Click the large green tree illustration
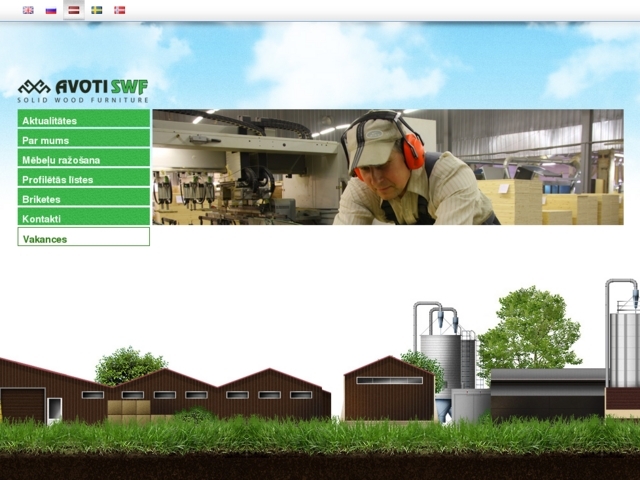 pyautogui.click(x=530, y=330)
